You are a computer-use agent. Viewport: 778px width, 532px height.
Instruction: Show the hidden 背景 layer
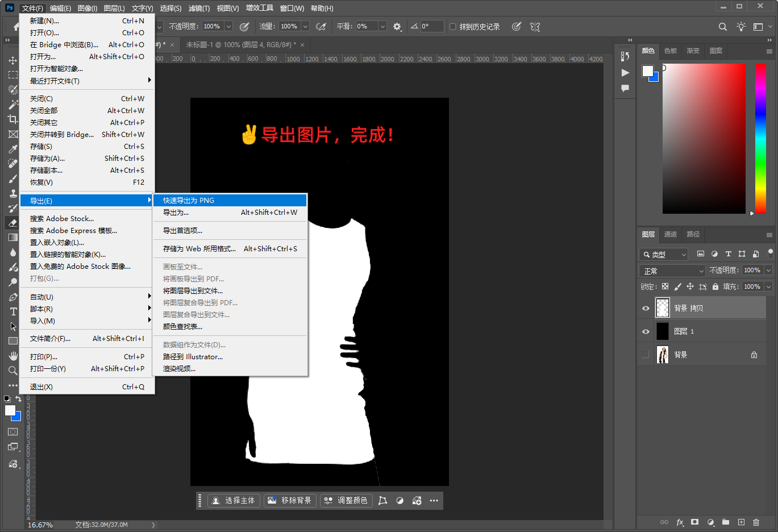pos(646,355)
